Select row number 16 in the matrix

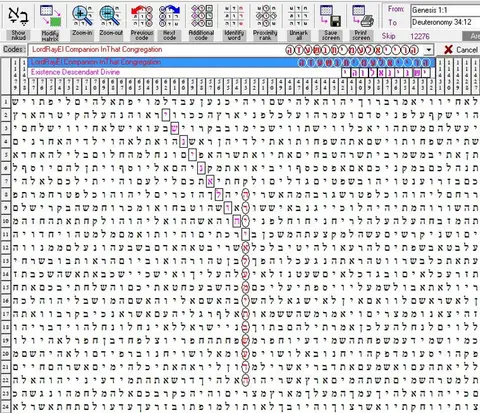[6, 301]
